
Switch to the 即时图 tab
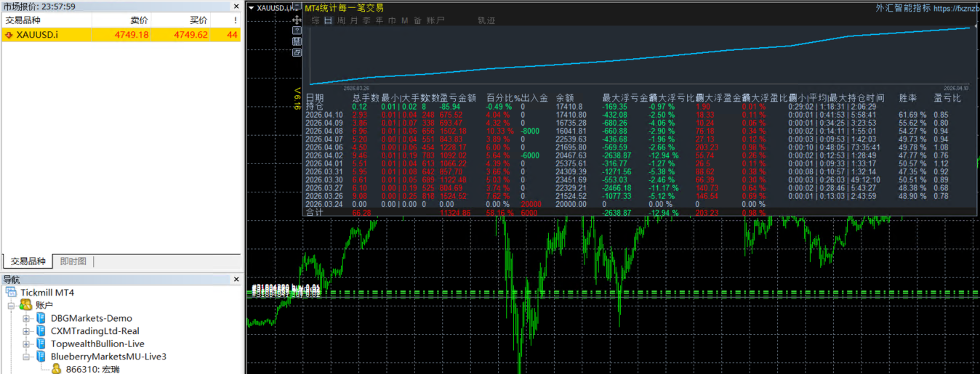click(73, 261)
